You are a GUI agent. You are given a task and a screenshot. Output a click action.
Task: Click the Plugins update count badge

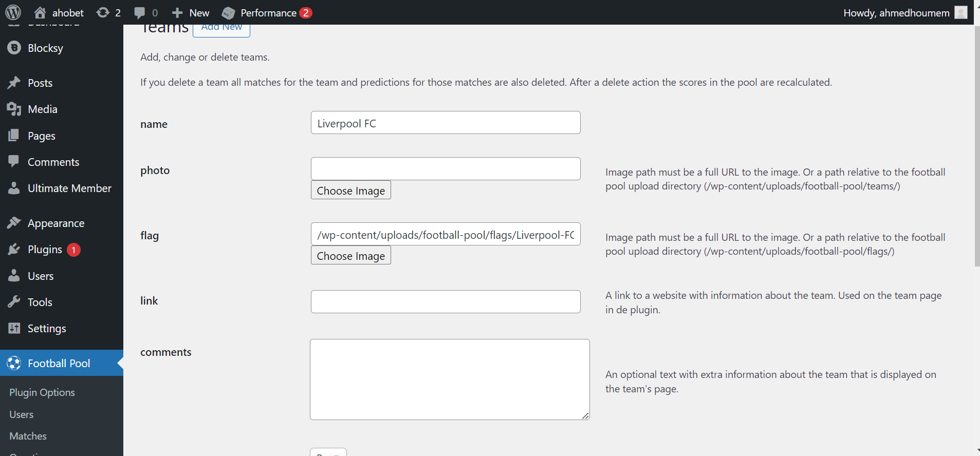point(73,250)
